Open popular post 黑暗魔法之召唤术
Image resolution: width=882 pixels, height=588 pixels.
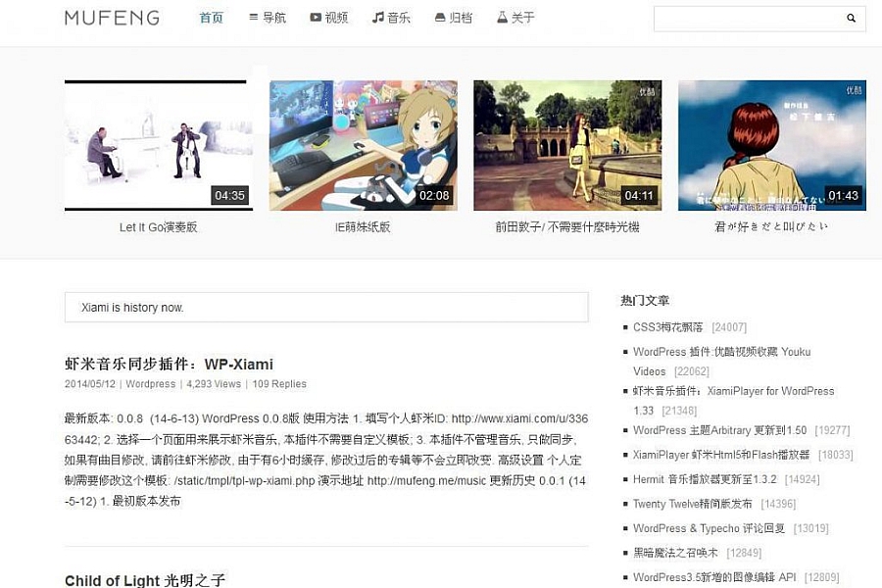(x=675, y=553)
